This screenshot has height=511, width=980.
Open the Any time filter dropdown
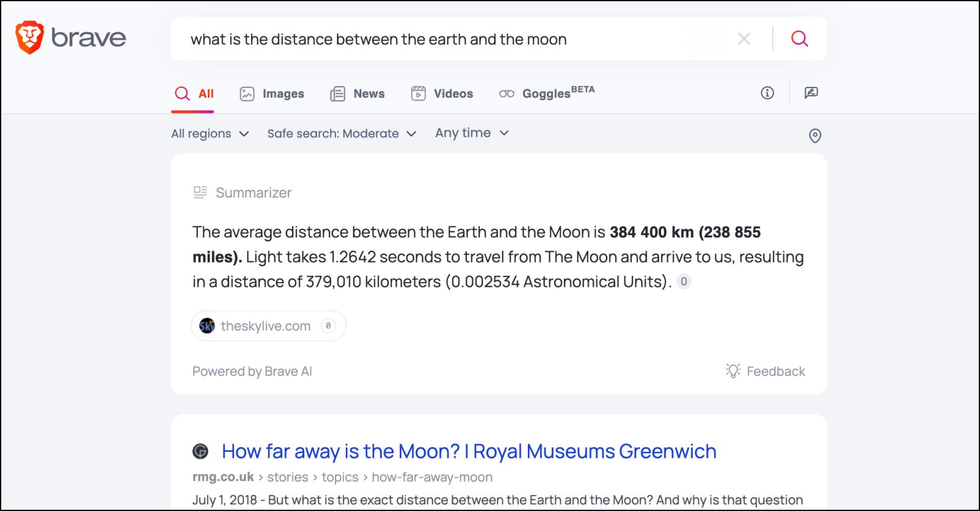[x=472, y=132]
